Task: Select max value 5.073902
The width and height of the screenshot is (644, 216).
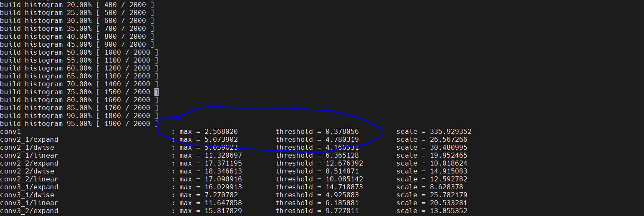Action: [221, 139]
